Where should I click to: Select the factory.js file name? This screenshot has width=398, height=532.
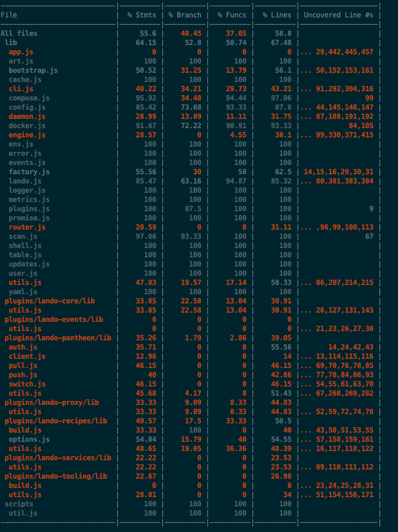(29, 172)
